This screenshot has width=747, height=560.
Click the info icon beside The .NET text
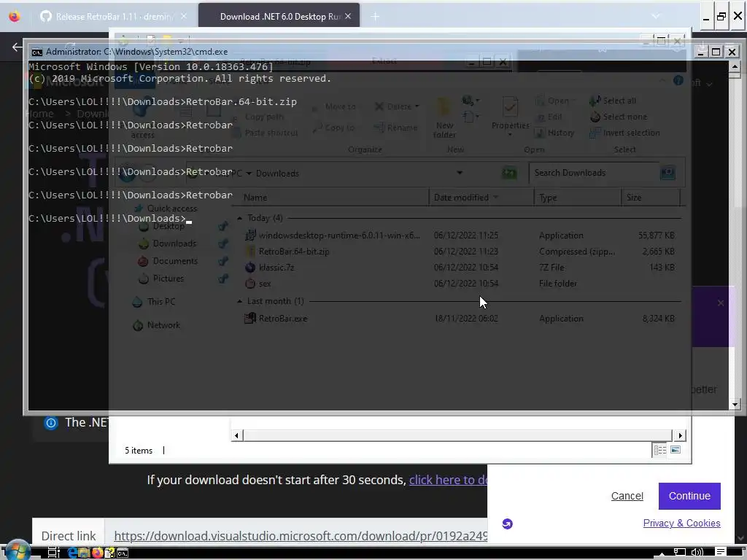50,422
